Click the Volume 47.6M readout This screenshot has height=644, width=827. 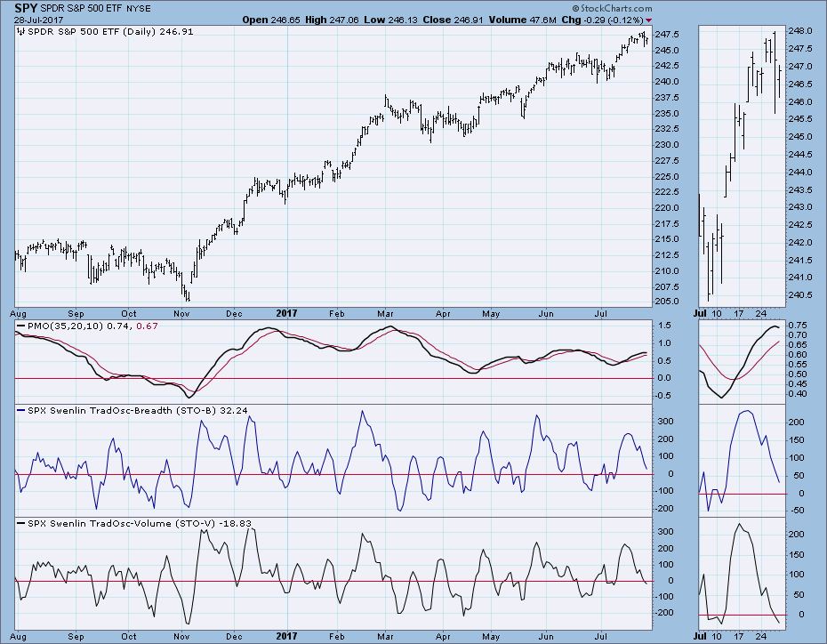[522, 20]
